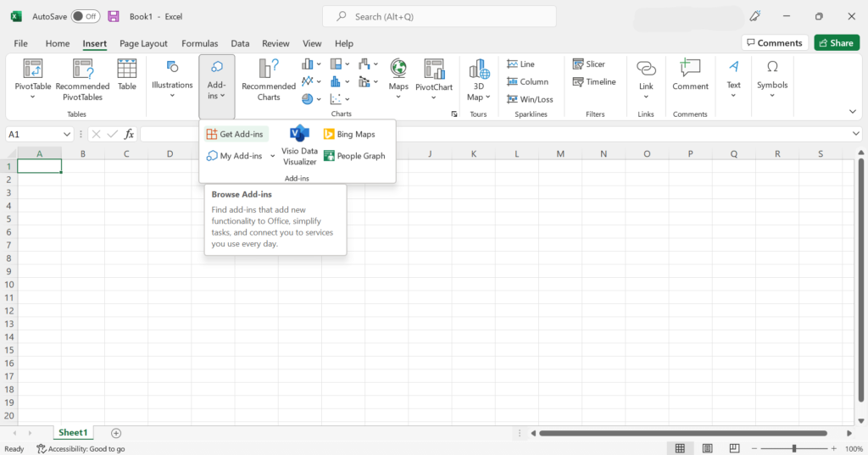This screenshot has height=455, width=868.
Task: Click the Get Add-ins option
Action: tap(236, 134)
